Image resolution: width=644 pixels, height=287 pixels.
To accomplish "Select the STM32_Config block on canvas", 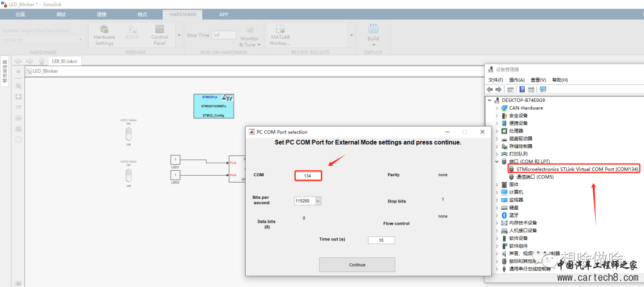I will (x=213, y=106).
